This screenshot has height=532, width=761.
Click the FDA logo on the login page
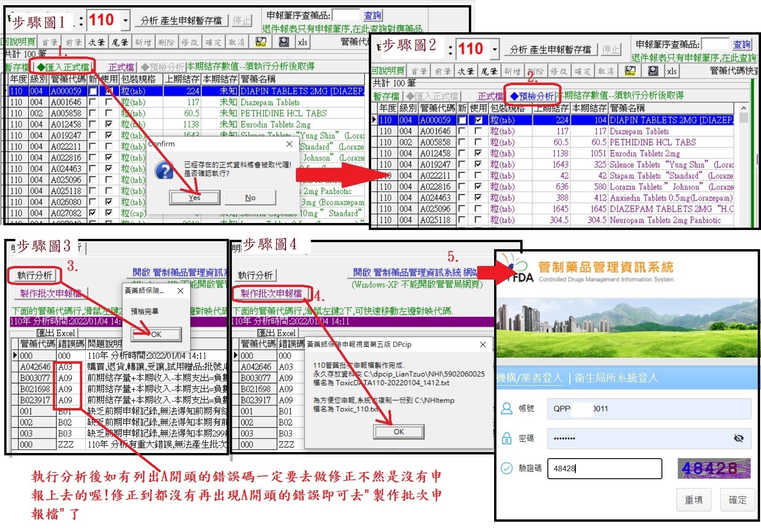pos(516,269)
